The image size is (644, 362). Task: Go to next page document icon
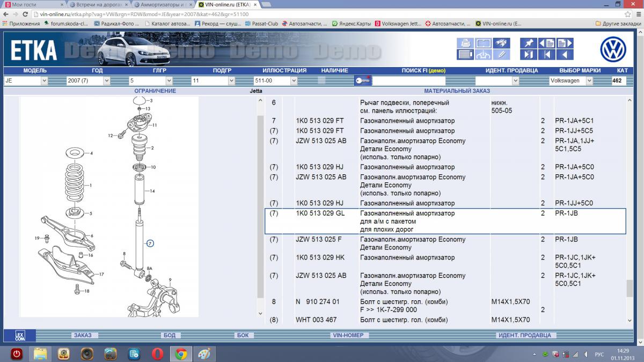point(565,43)
